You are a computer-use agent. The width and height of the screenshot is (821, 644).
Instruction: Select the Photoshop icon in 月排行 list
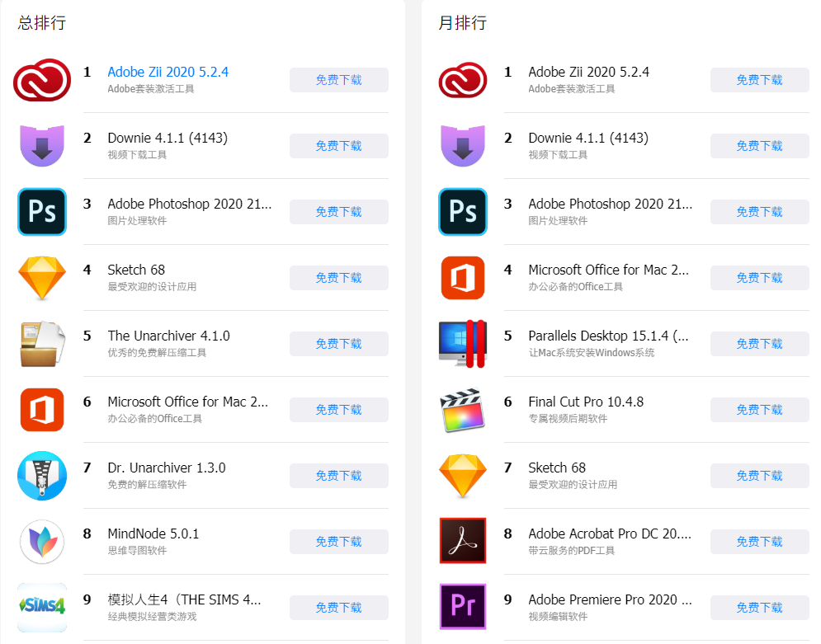click(463, 212)
